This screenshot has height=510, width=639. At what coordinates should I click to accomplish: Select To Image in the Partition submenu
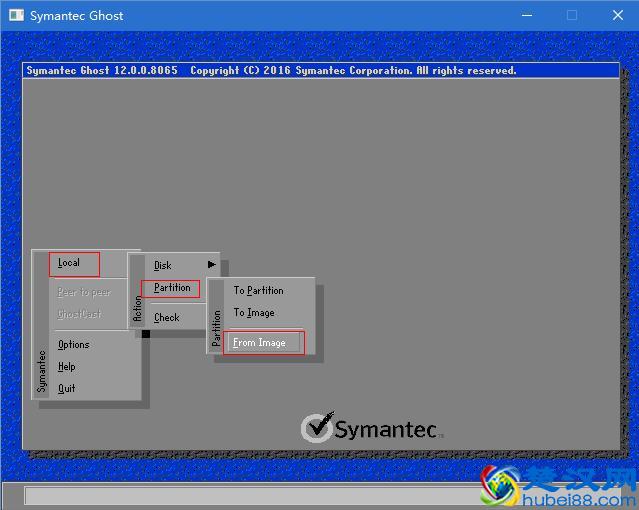tap(254, 313)
